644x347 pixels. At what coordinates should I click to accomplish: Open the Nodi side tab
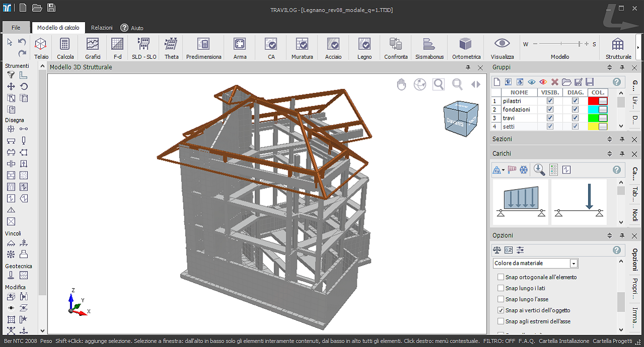(x=634, y=215)
